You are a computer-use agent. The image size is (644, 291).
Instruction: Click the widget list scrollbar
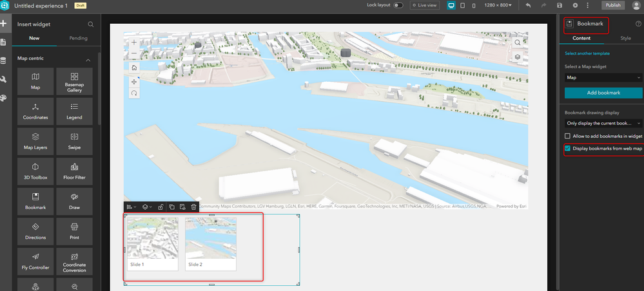[x=99, y=88]
